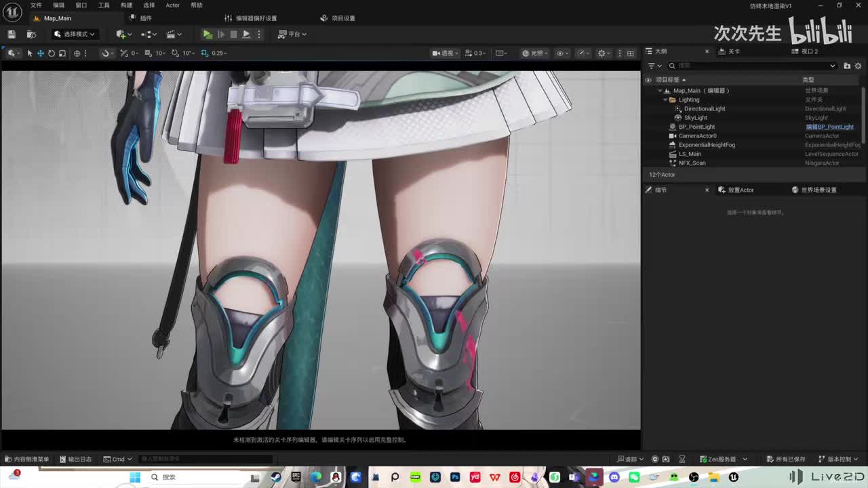
Task: Open the 选择模式 selection mode dropdown
Action: (75, 34)
